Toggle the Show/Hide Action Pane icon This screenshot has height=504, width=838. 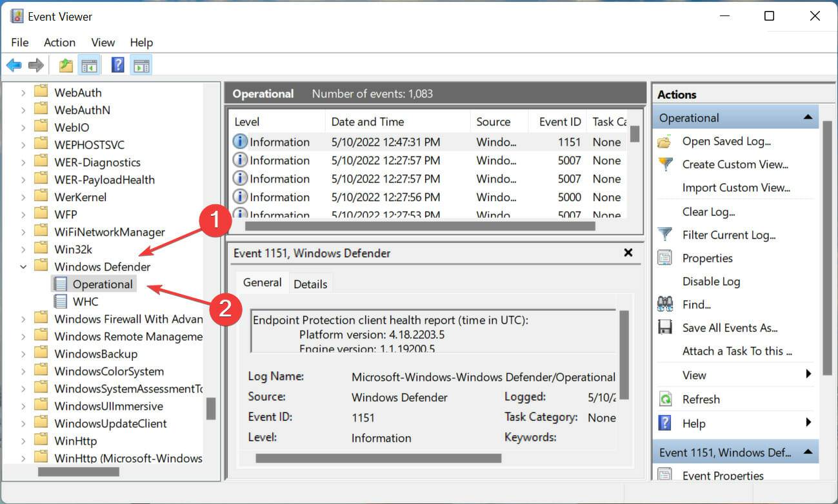(141, 65)
